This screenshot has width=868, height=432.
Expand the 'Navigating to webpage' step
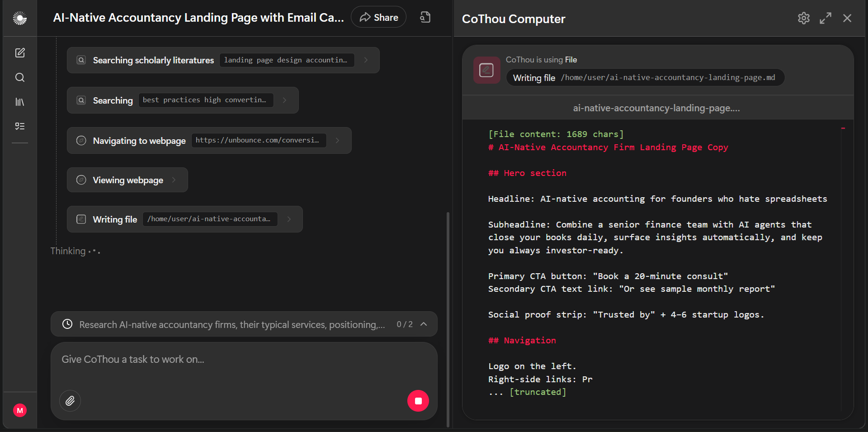pos(337,140)
